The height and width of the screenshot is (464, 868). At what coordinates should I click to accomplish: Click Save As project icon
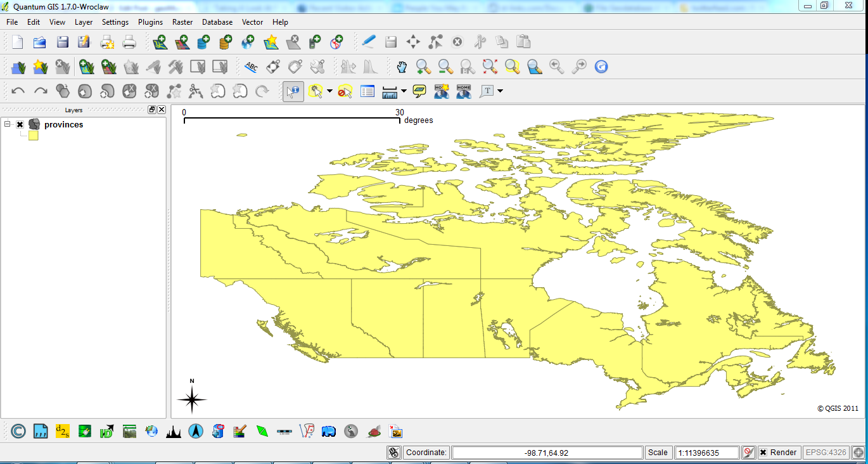click(x=84, y=42)
